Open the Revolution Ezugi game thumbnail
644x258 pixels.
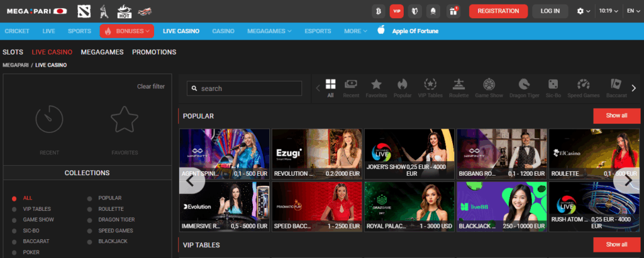317,154
